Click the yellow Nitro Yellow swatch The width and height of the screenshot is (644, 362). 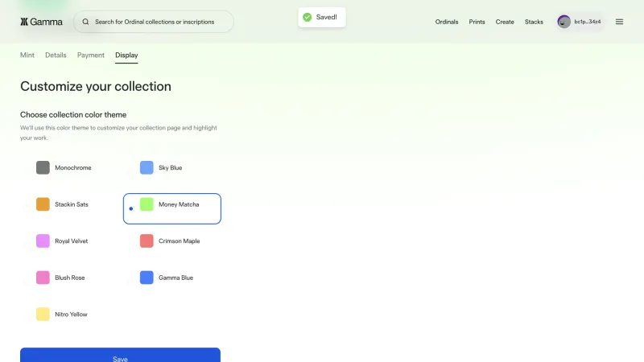coord(43,315)
